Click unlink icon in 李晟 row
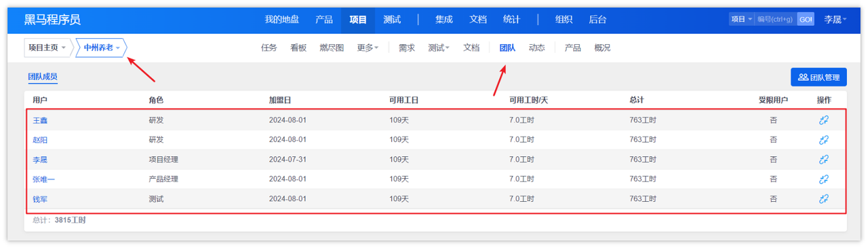This screenshot has width=868, height=248. [x=824, y=160]
